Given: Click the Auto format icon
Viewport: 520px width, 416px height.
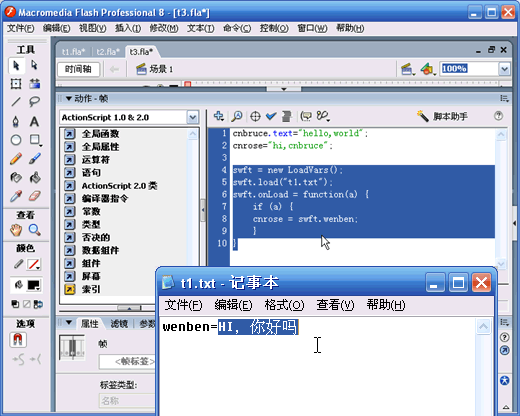Looking at the screenshot, I should tap(286, 116).
